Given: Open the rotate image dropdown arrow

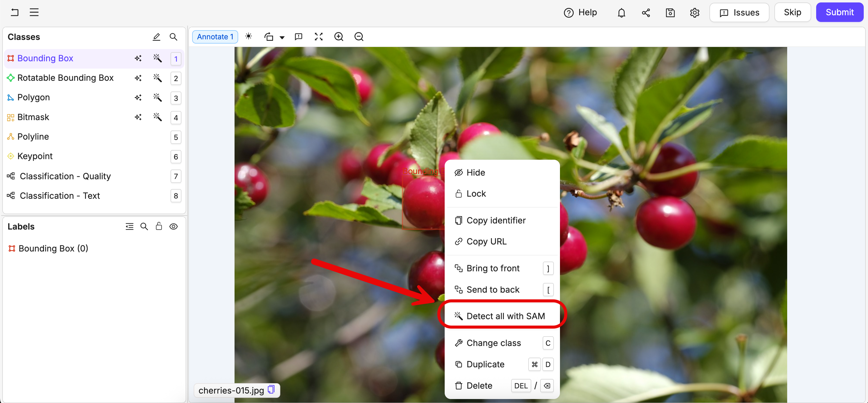Looking at the screenshot, I should click(282, 37).
